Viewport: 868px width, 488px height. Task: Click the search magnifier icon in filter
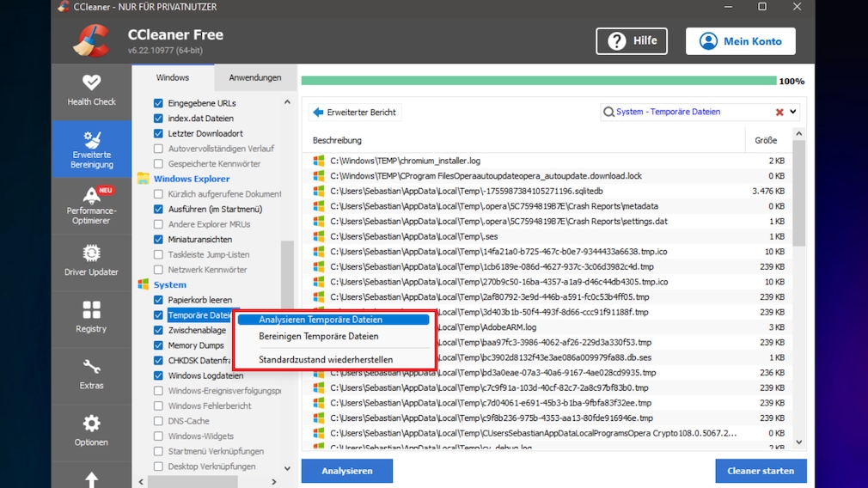click(608, 112)
